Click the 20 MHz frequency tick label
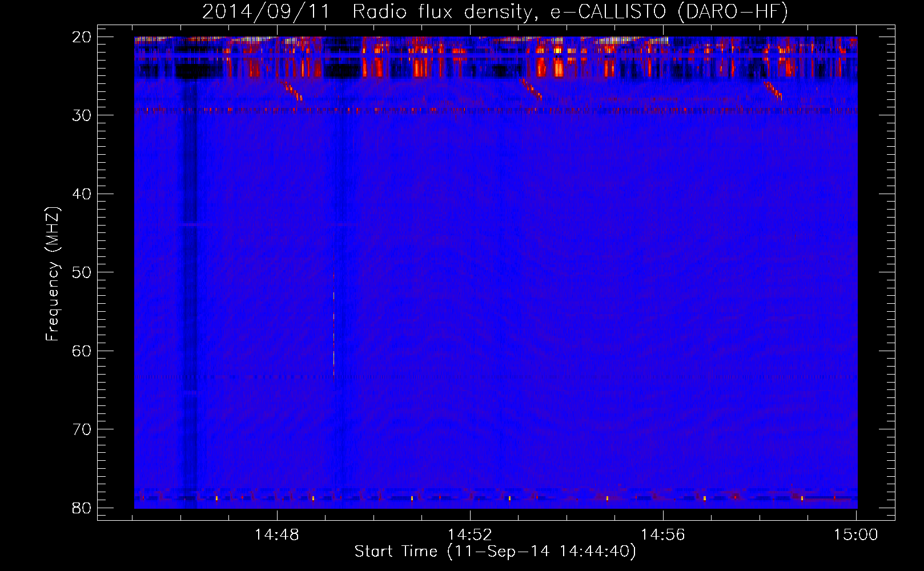Image resolution: width=924 pixels, height=571 pixels. [82, 37]
